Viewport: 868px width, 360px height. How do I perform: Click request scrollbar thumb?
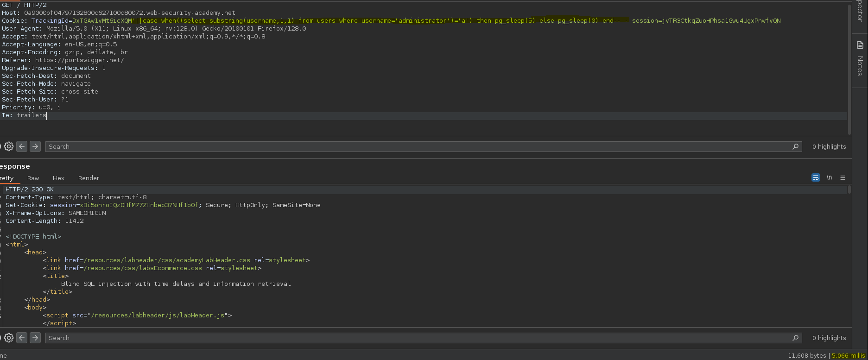(849, 69)
